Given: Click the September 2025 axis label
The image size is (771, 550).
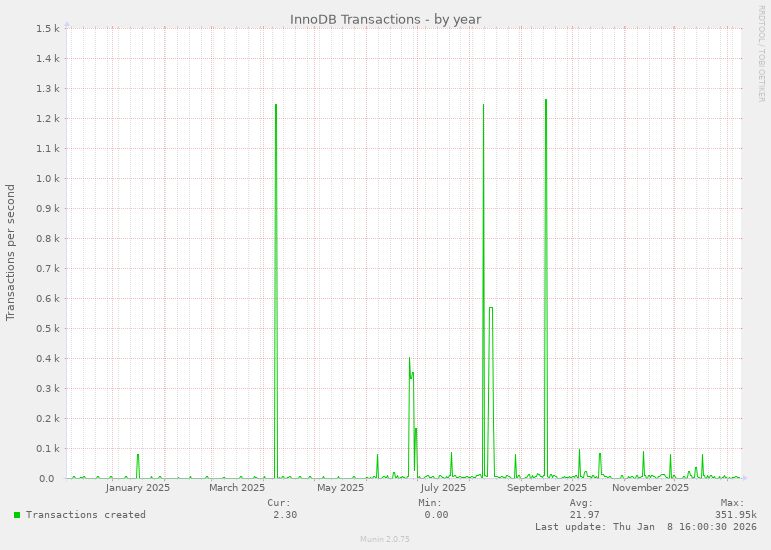Looking at the screenshot, I should (x=547, y=488).
